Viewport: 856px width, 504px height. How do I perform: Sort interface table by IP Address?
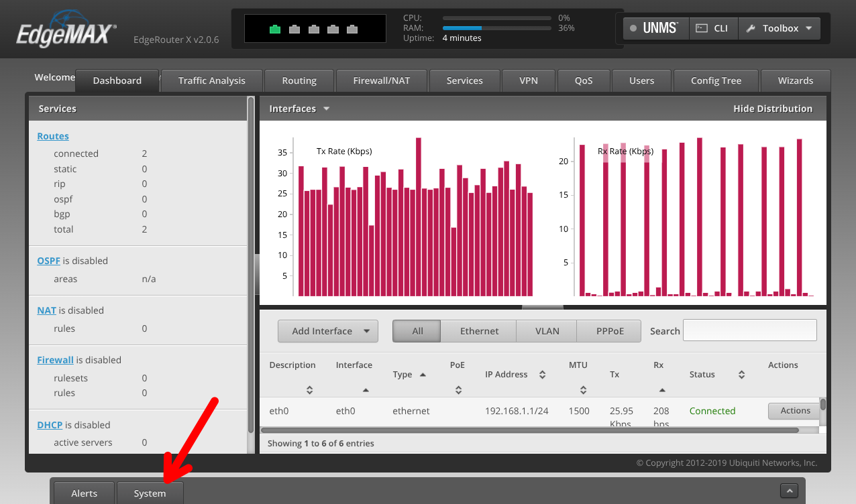click(542, 375)
